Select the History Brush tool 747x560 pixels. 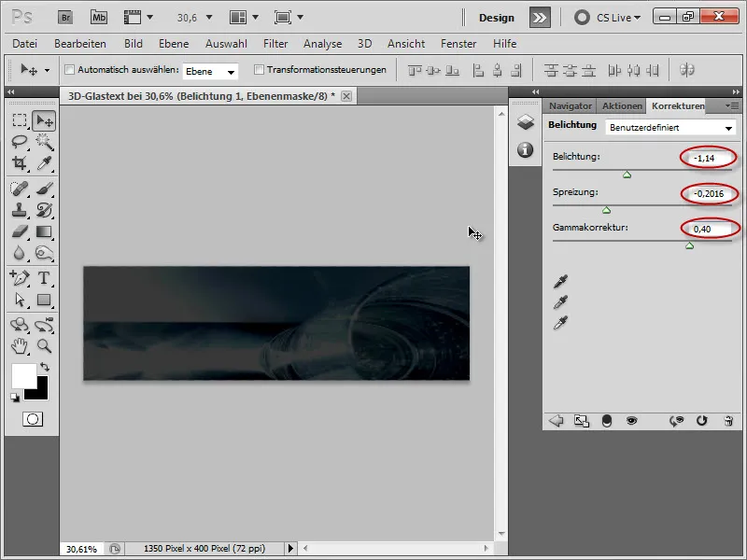(44, 210)
